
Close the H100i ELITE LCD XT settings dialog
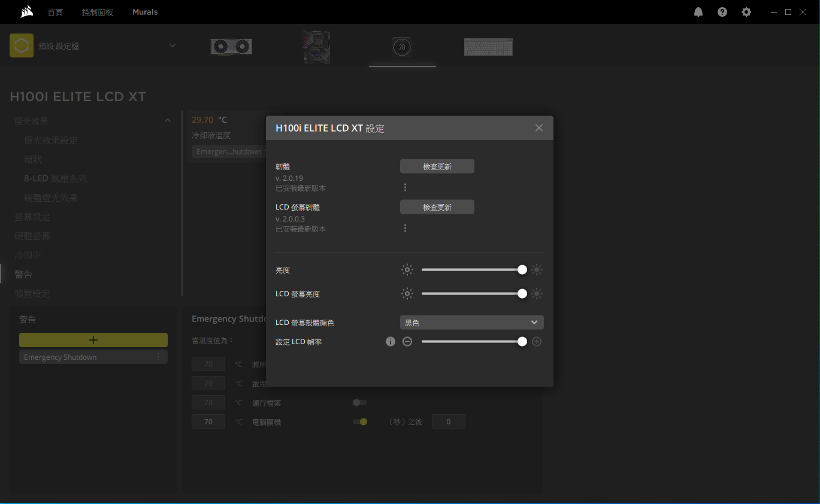539,128
